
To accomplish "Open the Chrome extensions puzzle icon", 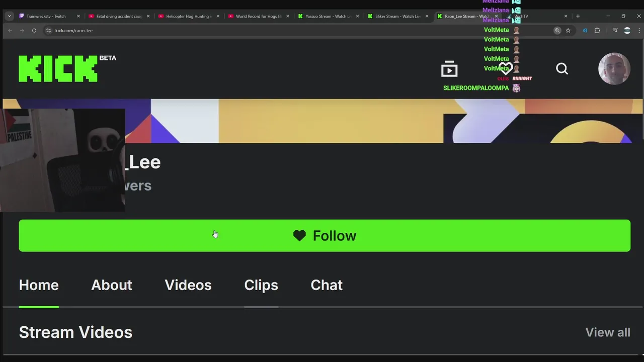I will (x=597, y=30).
